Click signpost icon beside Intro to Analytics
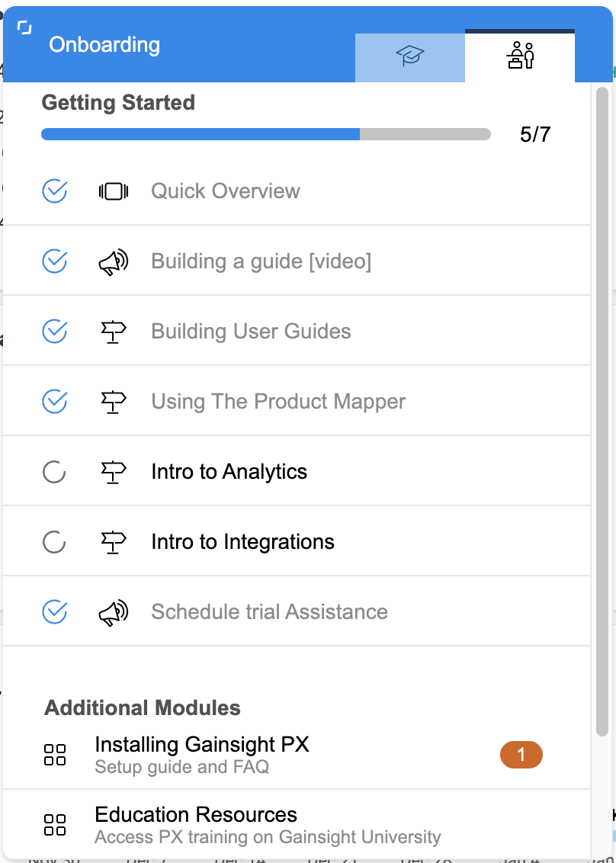The height and width of the screenshot is (863, 616). point(114,472)
